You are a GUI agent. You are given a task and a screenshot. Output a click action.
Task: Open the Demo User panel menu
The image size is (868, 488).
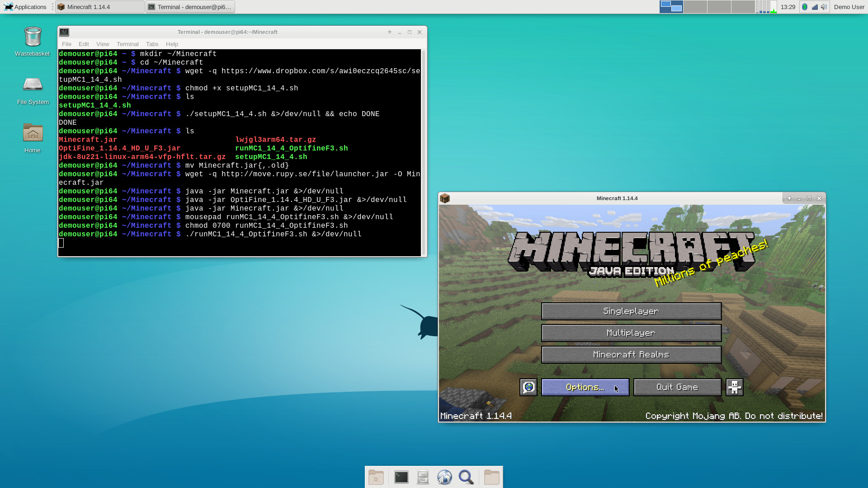tap(849, 7)
